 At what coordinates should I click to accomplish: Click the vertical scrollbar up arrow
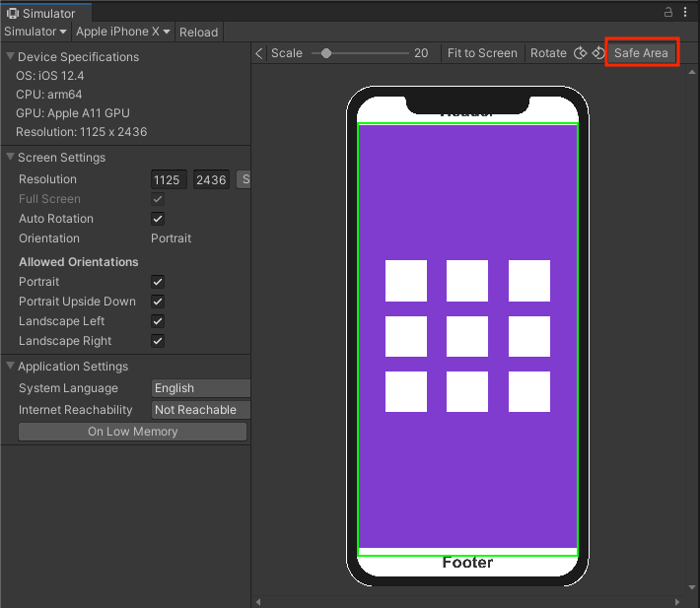tap(692, 72)
